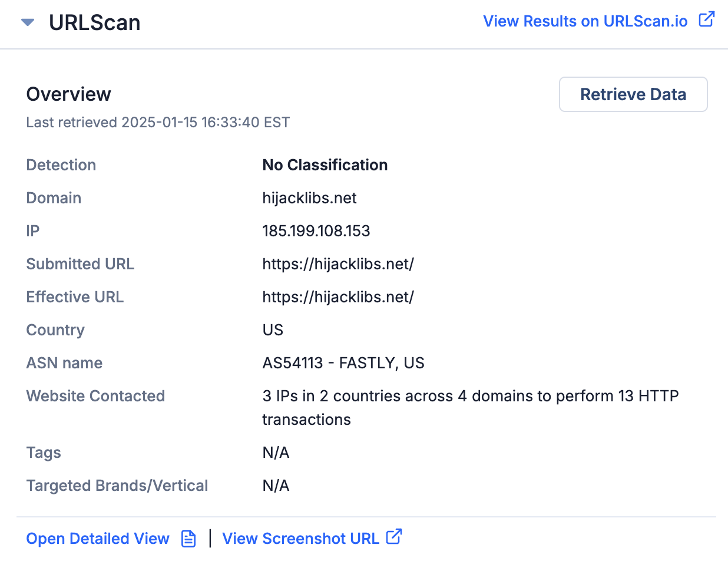Click the external link icon beside View Screenshot URL
Screen dimensions: 728x574
[x=395, y=536]
